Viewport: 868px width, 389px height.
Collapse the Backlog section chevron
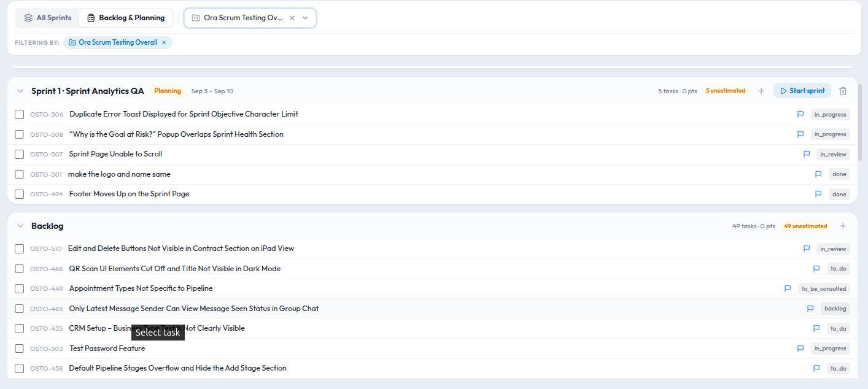[20, 226]
